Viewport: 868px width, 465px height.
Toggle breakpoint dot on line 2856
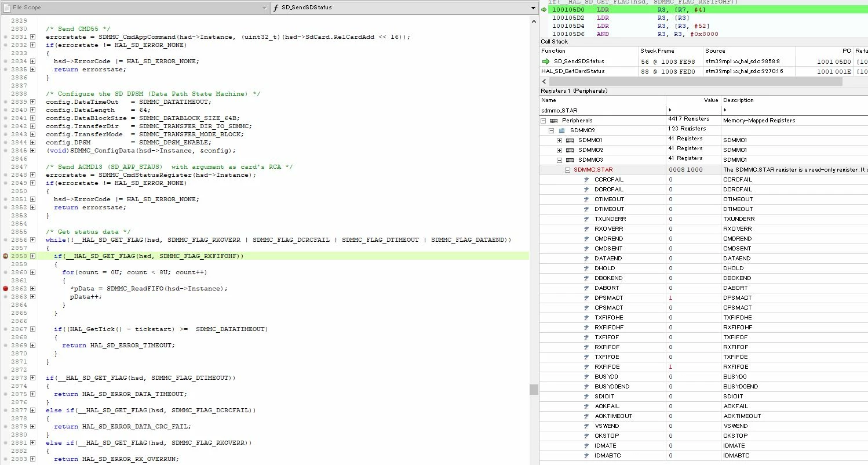click(x=6, y=239)
